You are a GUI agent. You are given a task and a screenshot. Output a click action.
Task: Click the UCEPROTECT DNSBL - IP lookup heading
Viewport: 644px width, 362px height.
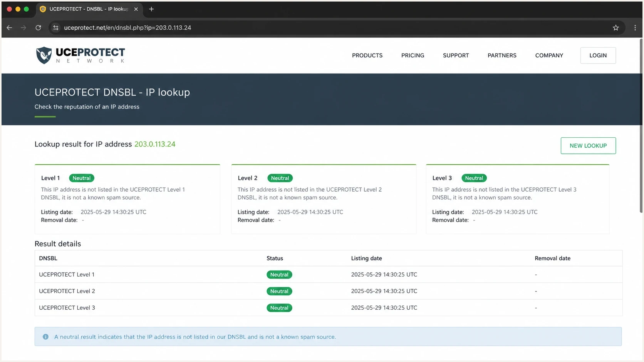pos(112,92)
